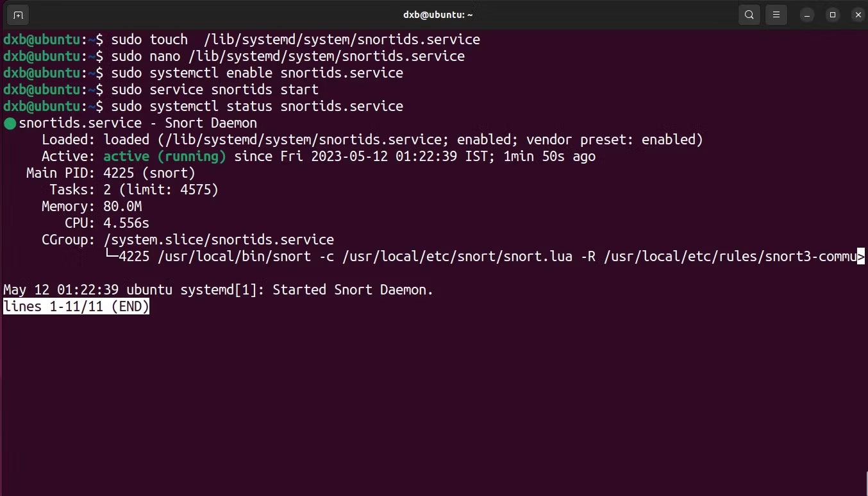The image size is (868, 496).
Task: Click the 'Memory: 80.0M' line
Action: pyautogui.click(x=92, y=207)
